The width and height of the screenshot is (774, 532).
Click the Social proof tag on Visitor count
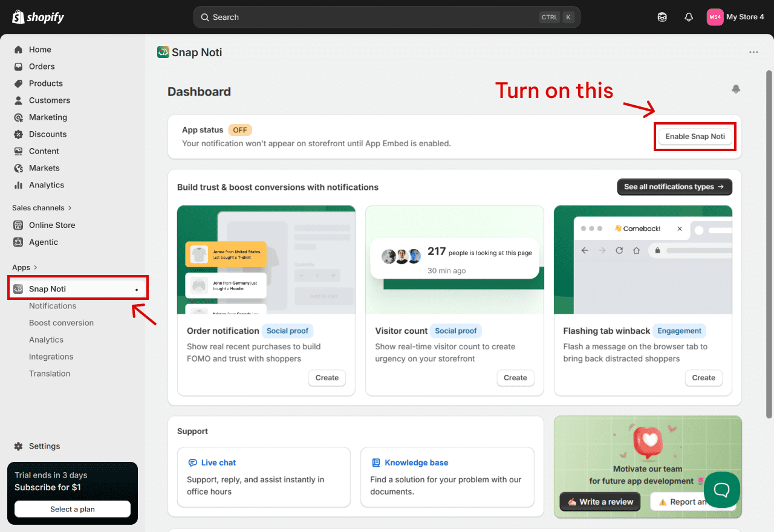pos(456,331)
